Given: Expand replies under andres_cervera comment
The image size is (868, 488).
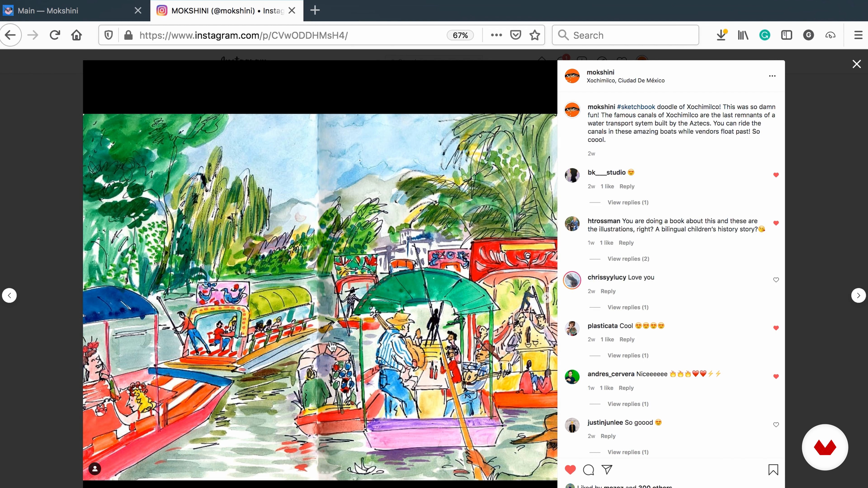Looking at the screenshot, I should pyautogui.click(x=628, y=404).
